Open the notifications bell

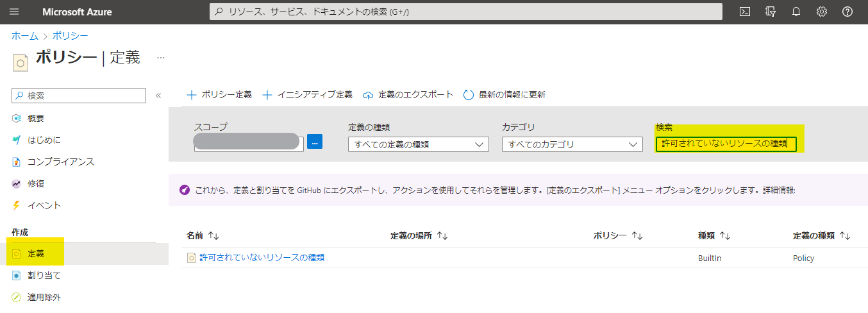796,12
